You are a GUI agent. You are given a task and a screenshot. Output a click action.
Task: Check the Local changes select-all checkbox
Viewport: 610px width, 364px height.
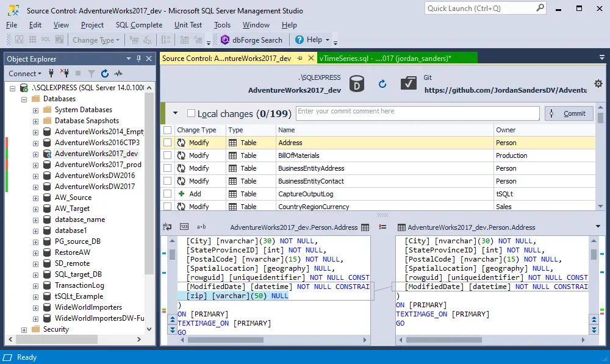click(x=192, y=113)
